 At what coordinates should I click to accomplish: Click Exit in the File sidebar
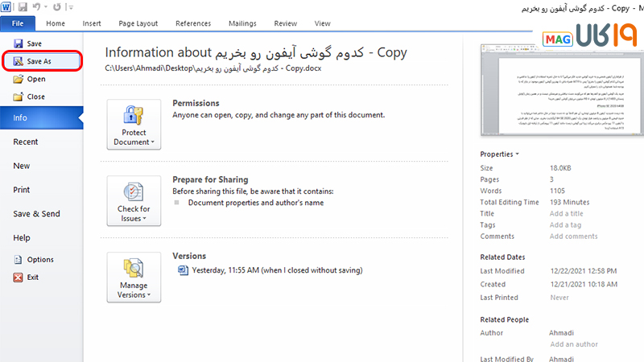click(x=32, y=277)
